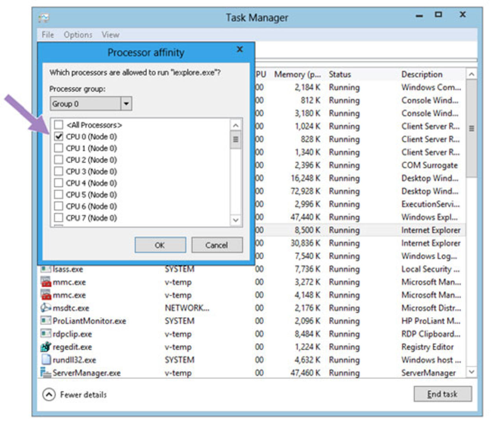The height and width of the screenshot is (429, 504).
Task: Cancel the Processor affinity dialog
Action: click(217, 245)
